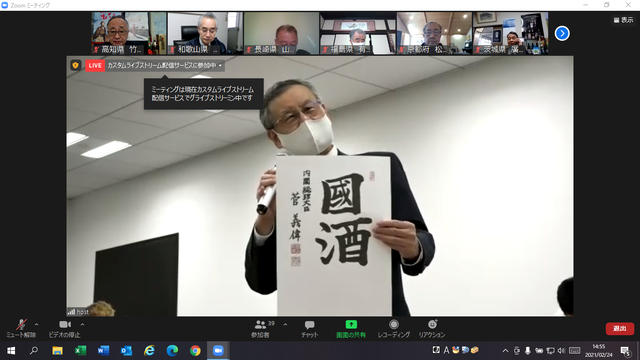Open Excel from taskbar
The width and height of the screenshot is (640, 360).
tap(80, 351)
